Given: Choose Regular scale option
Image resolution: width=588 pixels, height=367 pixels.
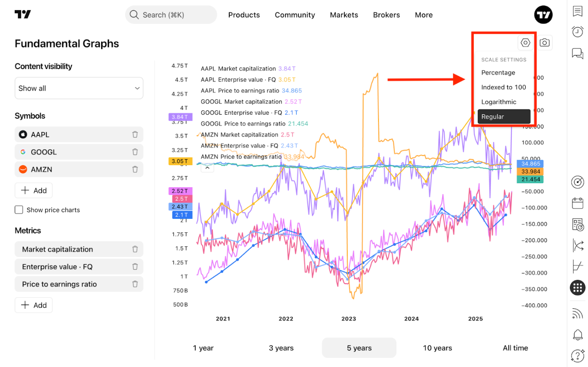Looking at the screenshot, I should 504,117.
